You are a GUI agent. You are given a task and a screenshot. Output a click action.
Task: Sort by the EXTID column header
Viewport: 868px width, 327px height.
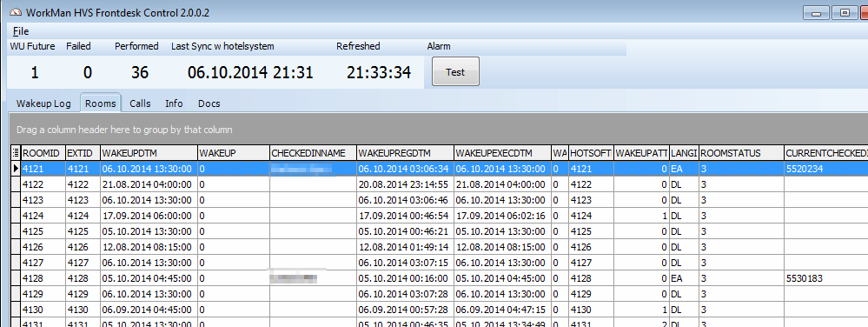pyautogui.click(x=83, y=153)
